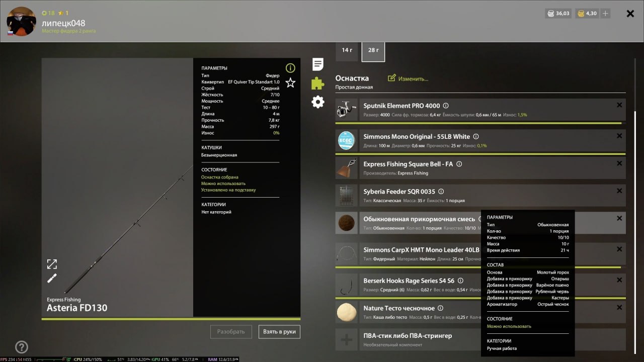Screen dimensions: 644x362
Task: Expand rod image to fullscreen
Action: [x=52, y=264]
